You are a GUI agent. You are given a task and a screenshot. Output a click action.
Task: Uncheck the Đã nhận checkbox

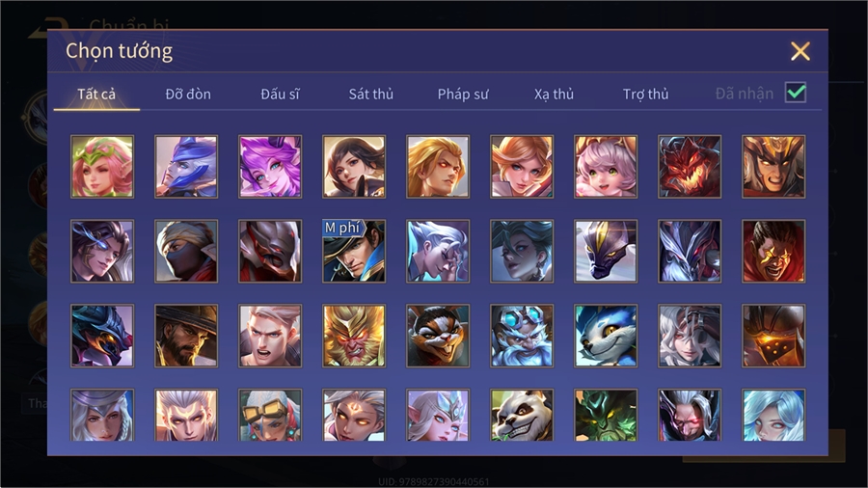tap(796, 93)
